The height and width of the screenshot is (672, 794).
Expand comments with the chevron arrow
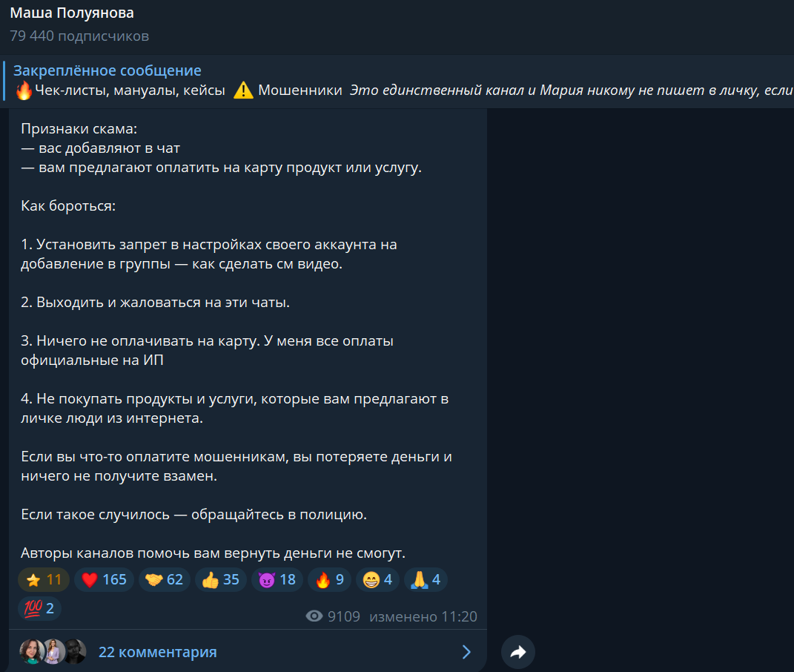[x=466, y=652]
